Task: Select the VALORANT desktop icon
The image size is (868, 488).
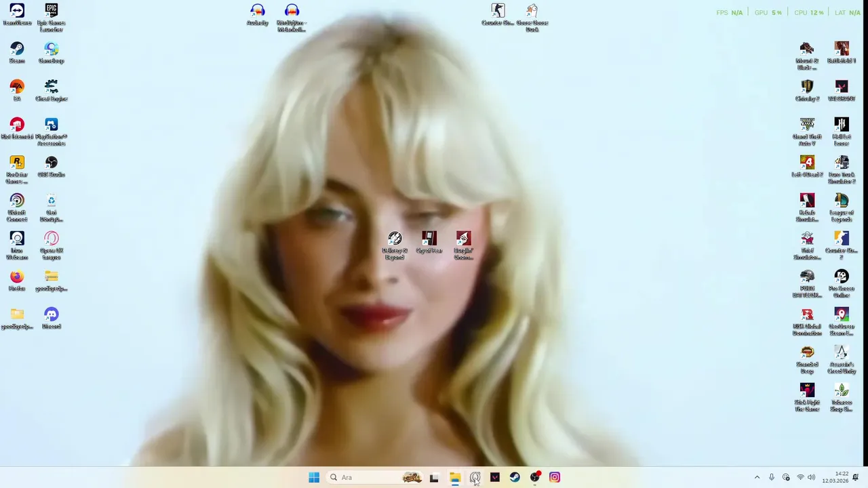Action: point(842,91)
